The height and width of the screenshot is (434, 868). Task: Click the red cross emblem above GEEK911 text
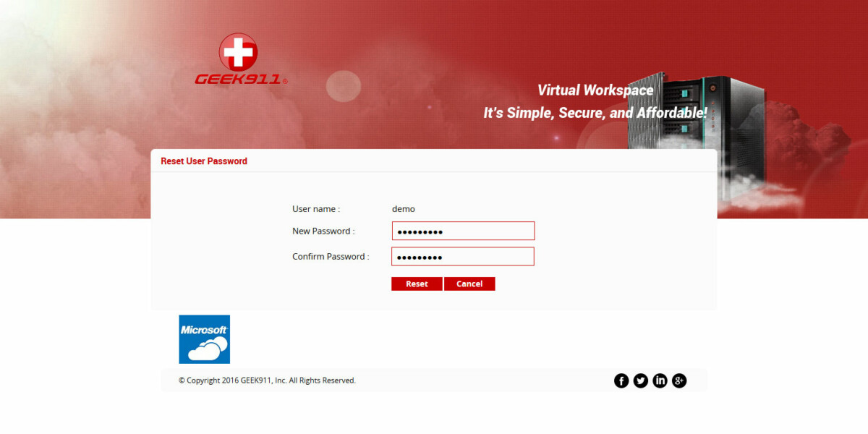coord(237,52)
